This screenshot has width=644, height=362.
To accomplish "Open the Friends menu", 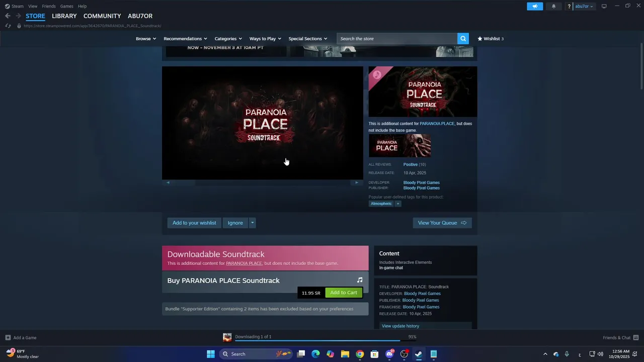I will tap(49, 6).
